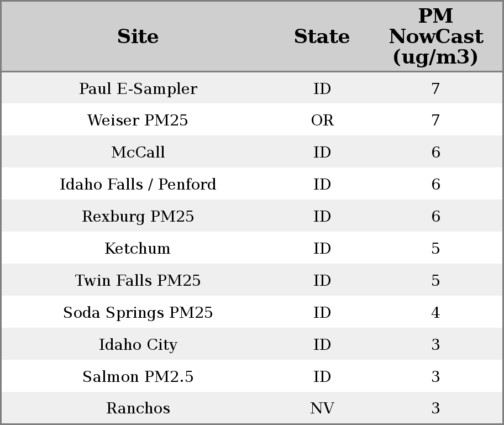Click Idaho Falls / Penford site name
504x425 pixels.
[138, 185]
